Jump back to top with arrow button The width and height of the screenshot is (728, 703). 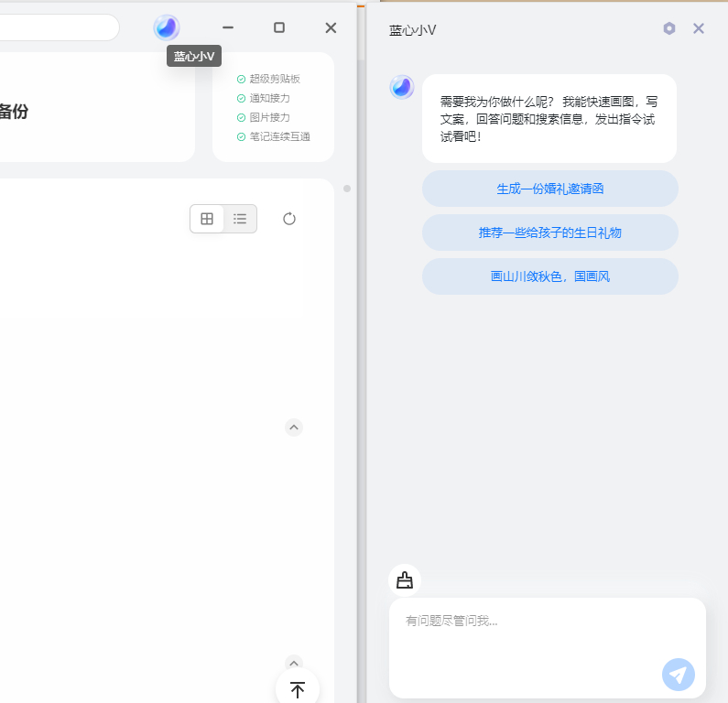click(x=298, y=688)
